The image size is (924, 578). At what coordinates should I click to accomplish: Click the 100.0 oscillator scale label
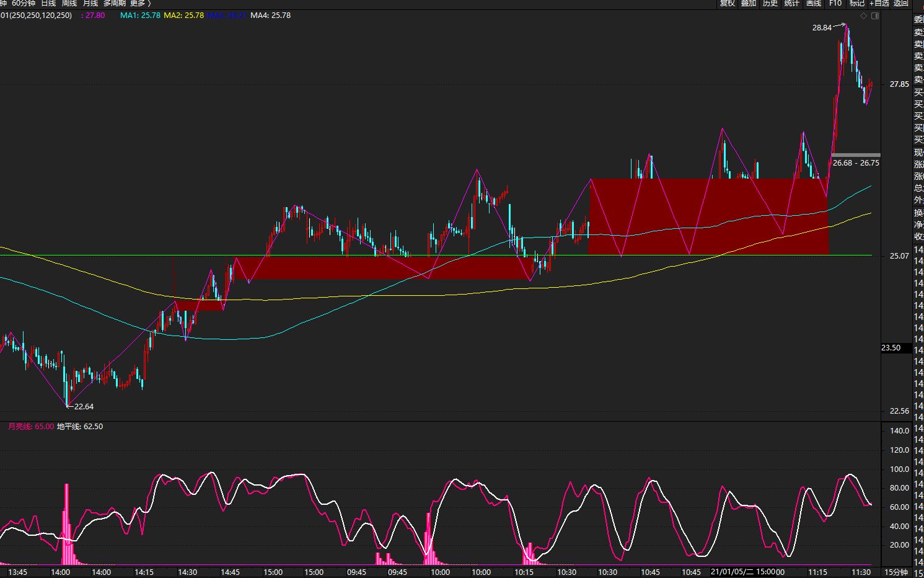point(899,469)
